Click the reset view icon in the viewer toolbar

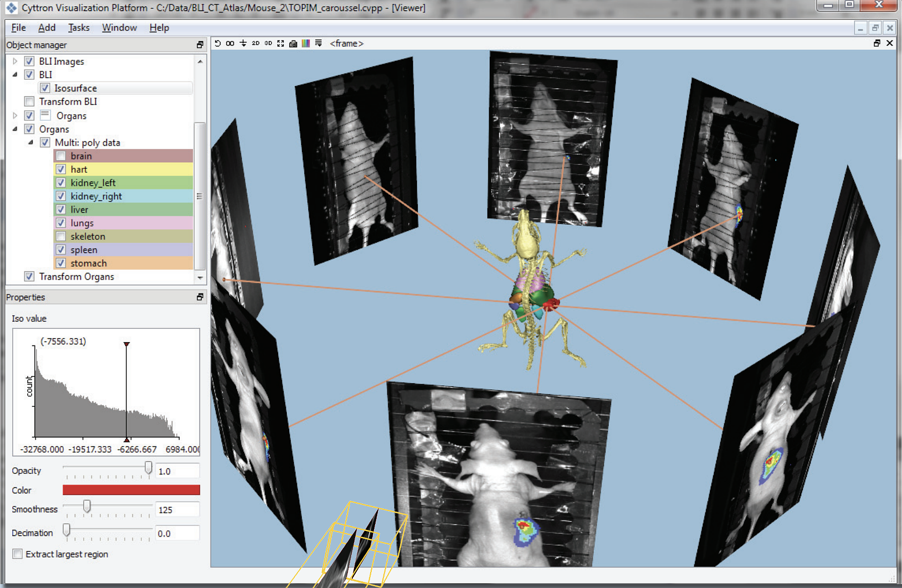point(218,43)
